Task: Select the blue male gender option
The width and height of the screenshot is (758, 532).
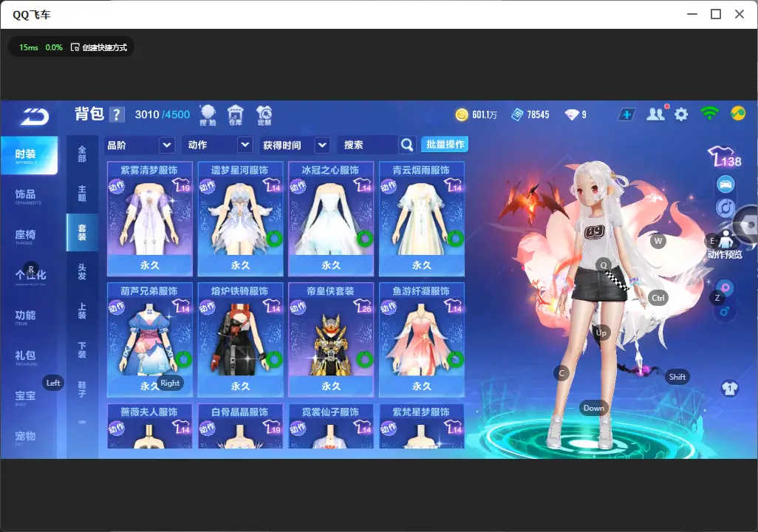Action: (725, 311)
